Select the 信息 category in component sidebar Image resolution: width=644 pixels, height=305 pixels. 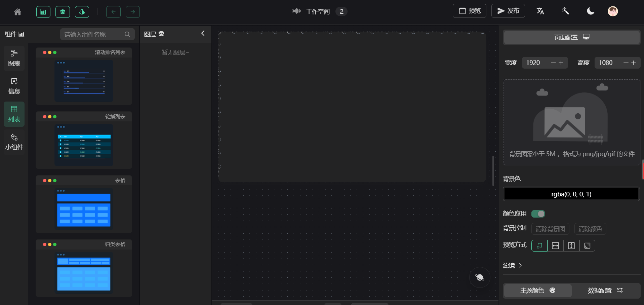tap(14, 86)
